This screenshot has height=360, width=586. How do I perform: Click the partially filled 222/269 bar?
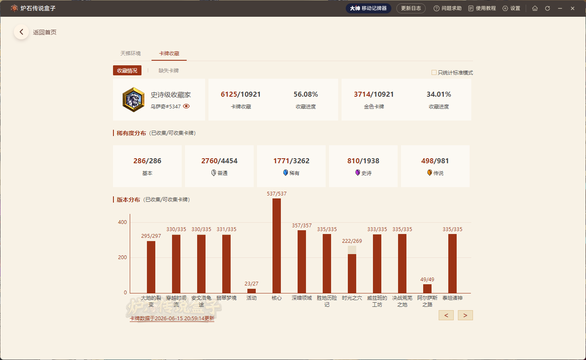coord(352,270)
